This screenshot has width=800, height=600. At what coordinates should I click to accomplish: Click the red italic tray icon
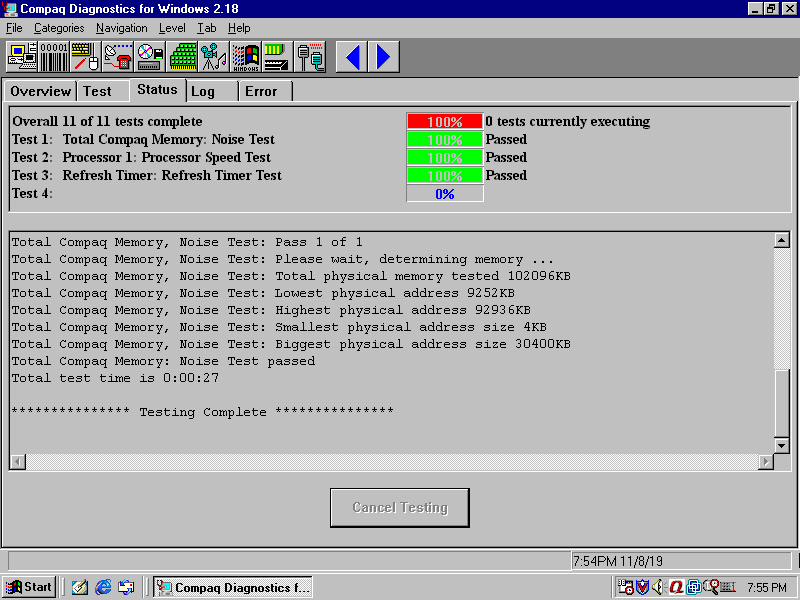click(x=677, y=588)
